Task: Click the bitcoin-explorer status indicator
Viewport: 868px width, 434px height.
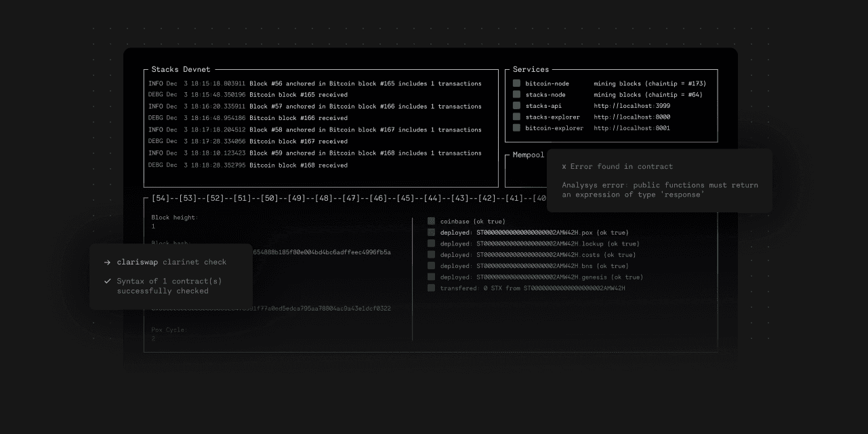Action: tap(516, 128)
